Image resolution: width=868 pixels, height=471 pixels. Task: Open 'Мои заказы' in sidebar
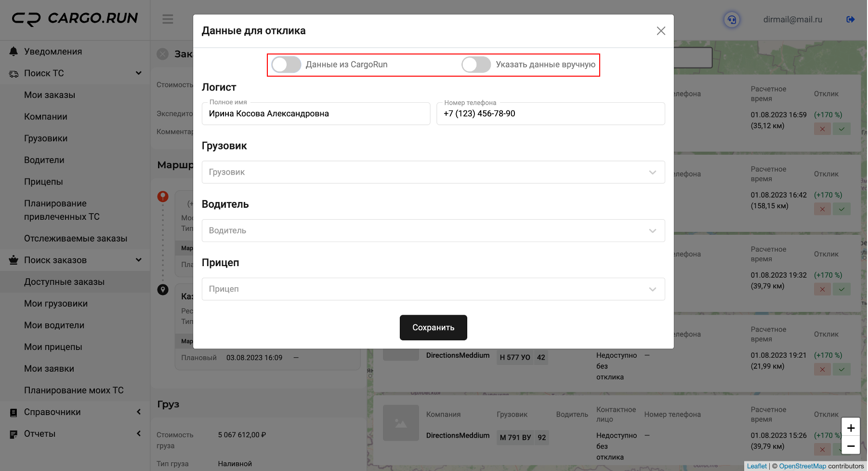click(50, 95)
